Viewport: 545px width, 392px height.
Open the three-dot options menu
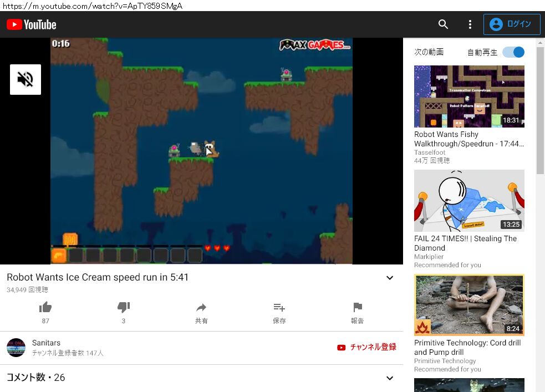coord(470,24)
